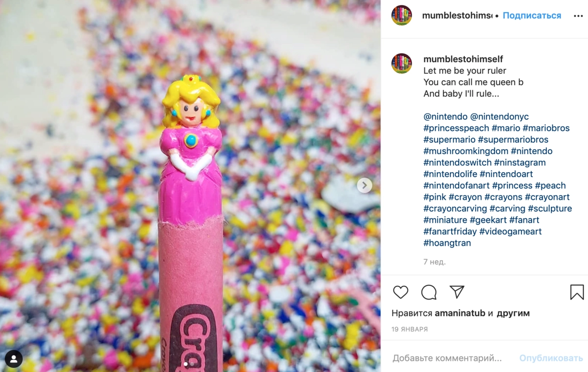The image size is (588, 372).
Task: Open comments via speech bubble icon
Action: (x=429, y=292)
